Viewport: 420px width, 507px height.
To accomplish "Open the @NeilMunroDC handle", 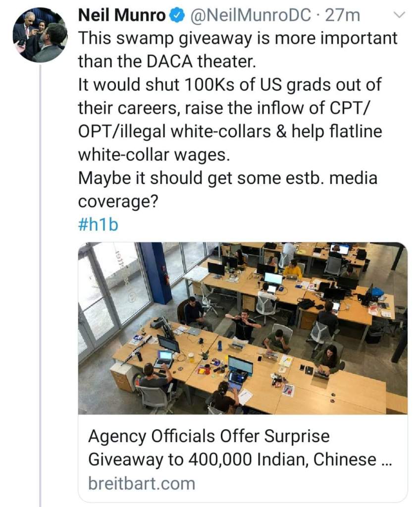I will [x=252, y=15].
